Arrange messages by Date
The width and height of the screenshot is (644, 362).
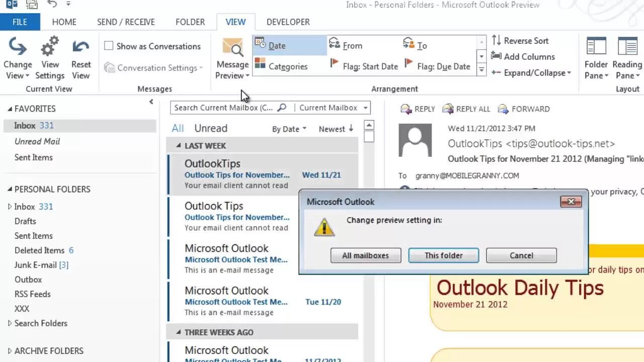click(x=290, y=45)
